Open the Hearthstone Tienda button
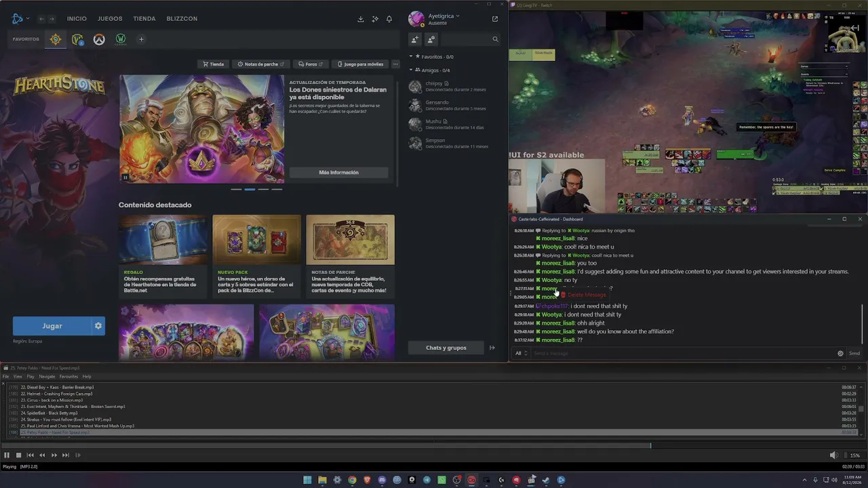This screenshot has width=868, height=488. click(213, 64)
